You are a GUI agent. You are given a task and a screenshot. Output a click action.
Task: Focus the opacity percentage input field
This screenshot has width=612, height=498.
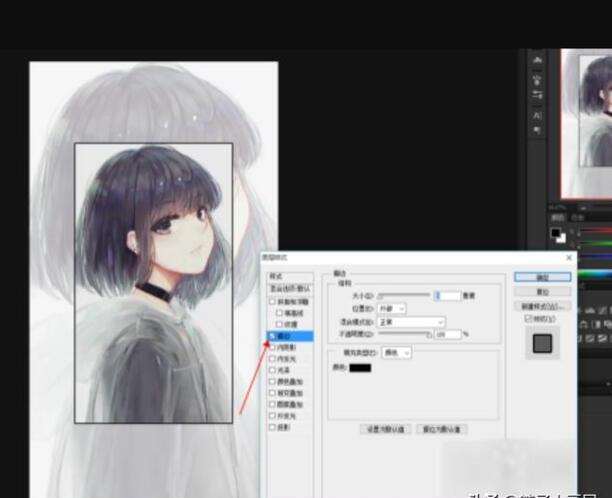pos(447,334)
